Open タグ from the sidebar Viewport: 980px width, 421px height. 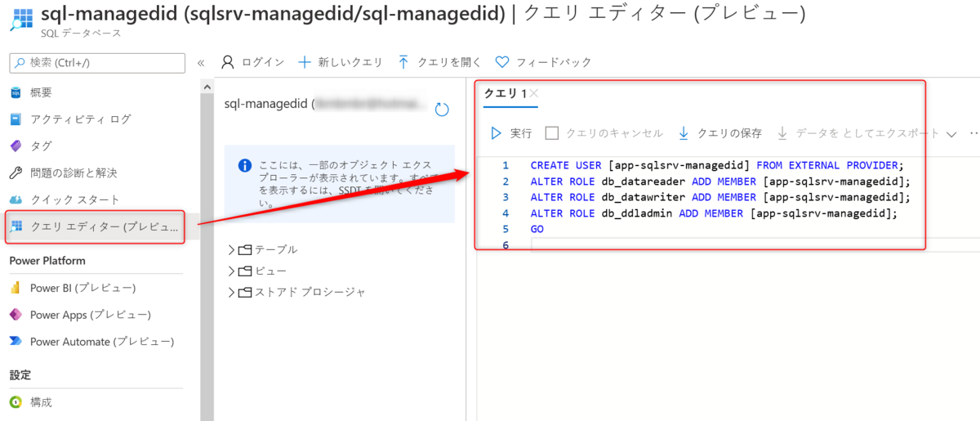coord(41,146)
